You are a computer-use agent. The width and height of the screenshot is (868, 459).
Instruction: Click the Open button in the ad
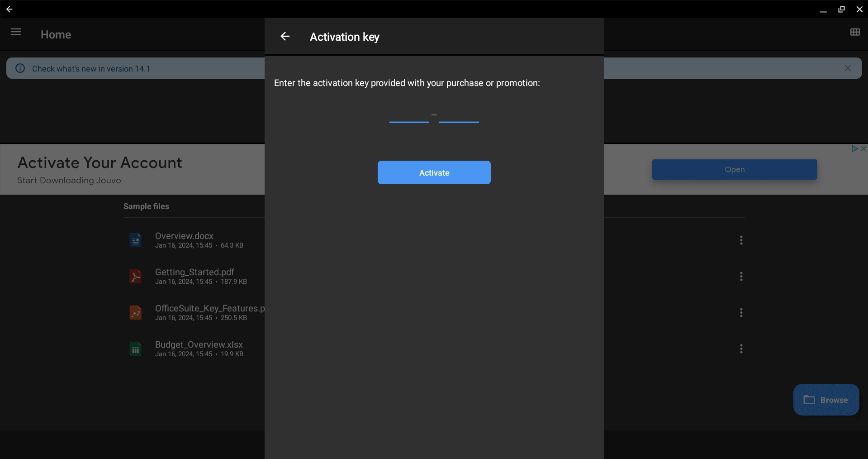[x=734, y=169]
